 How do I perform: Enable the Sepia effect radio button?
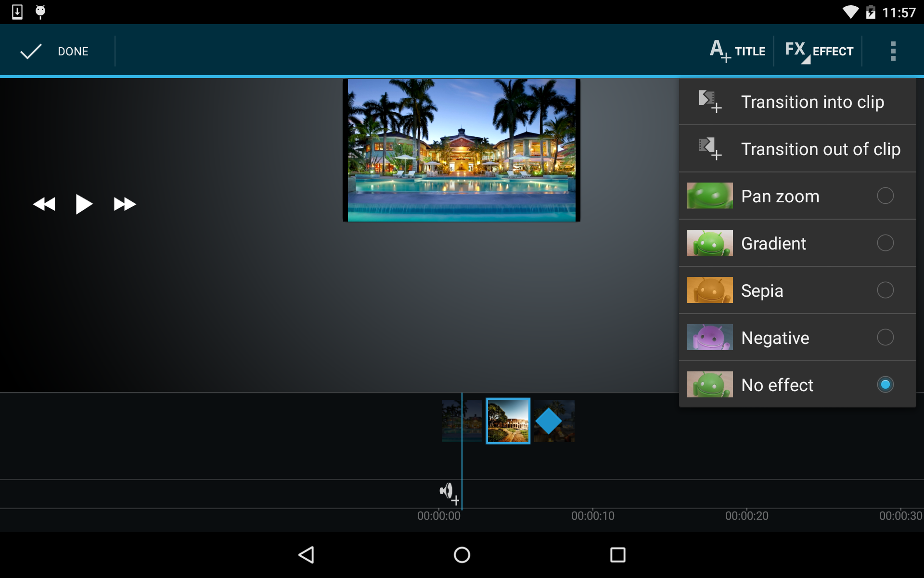[x=885, y=290]
